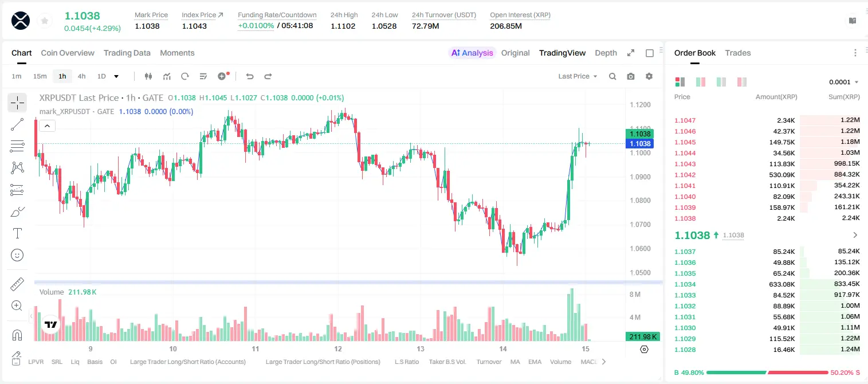
Task: Select the trend line drawing tool
Action: tap(17, 124)
